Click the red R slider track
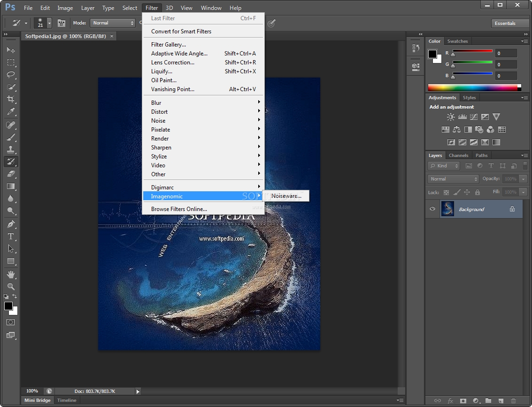The height and width of the screenshot is (407, 532). [x=472, y=51]
